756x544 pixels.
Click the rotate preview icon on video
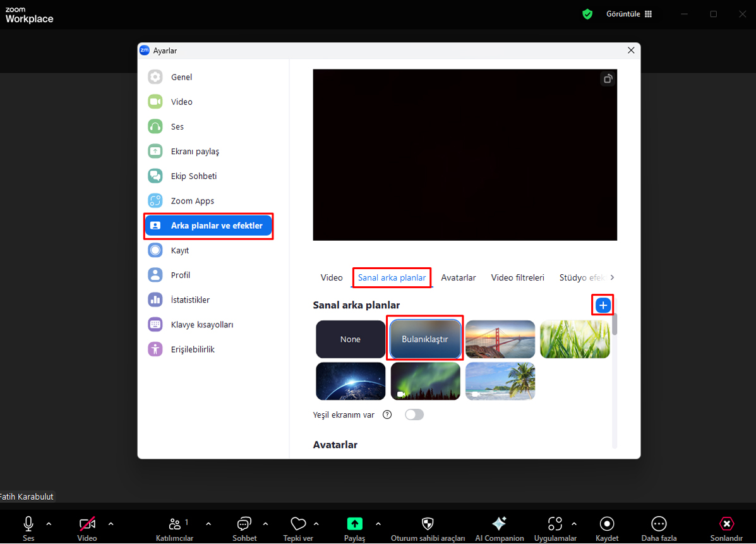click(607, 79)
